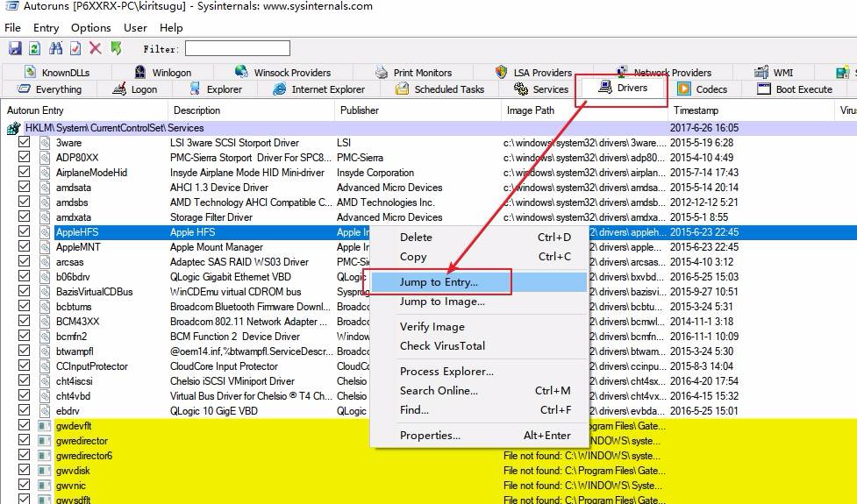Toggle the BazisVirtualCDBus entry checkbox
Screen dimensions: 857x504
coord(24,290)
